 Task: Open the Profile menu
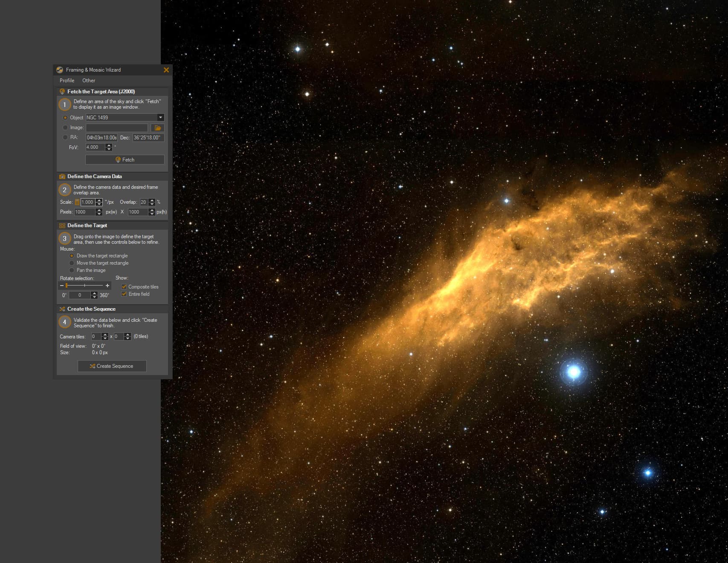tap(67, 81)
